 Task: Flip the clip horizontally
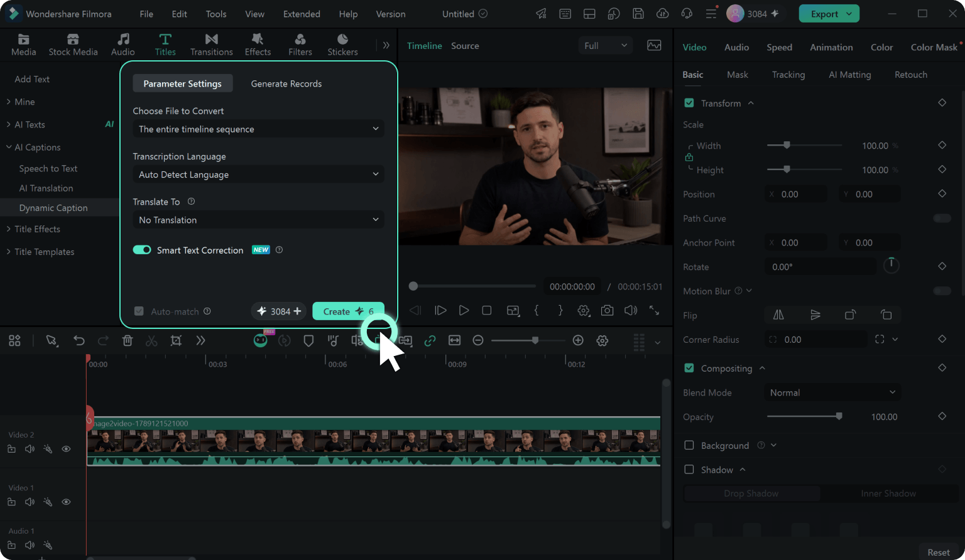click(778, 315)
